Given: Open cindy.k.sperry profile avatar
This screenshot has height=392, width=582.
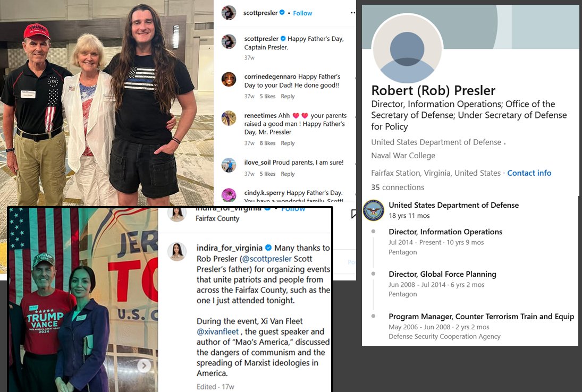Looking at the screenshot, I should click(x=229, y=195).
